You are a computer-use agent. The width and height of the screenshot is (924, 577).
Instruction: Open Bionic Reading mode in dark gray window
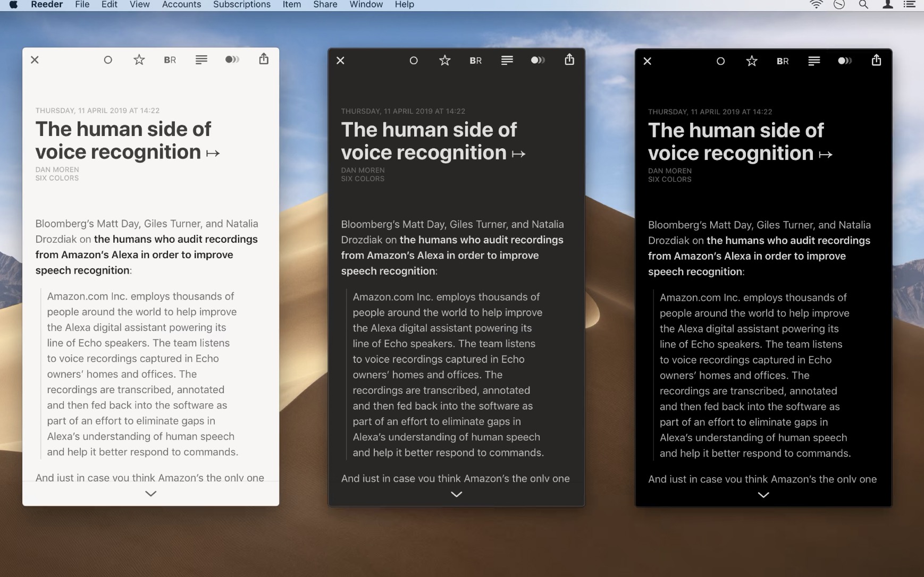pos(476,61)
